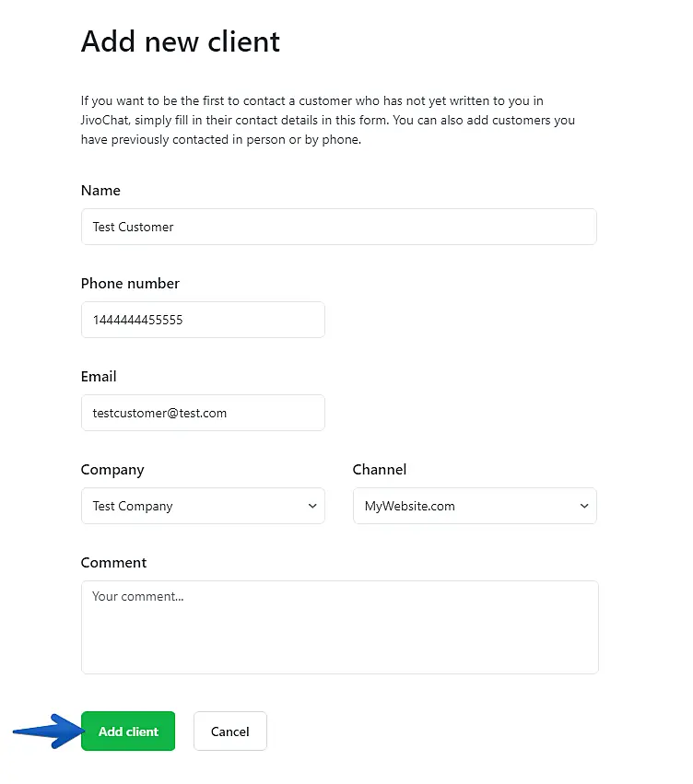This screenshot has height=784, width=693.
Task: Expand the Channel dropdown chevron arrow
Action: (x=583, y=506)
